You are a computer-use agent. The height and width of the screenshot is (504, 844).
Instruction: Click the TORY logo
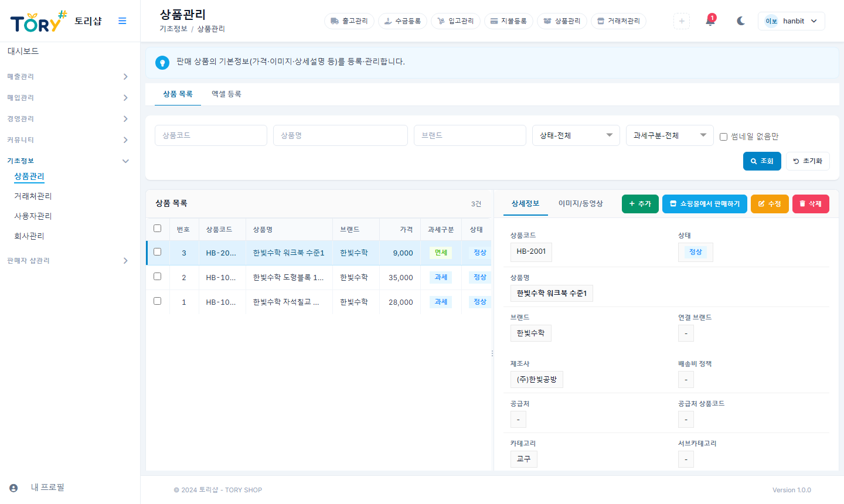click(39, 22)
